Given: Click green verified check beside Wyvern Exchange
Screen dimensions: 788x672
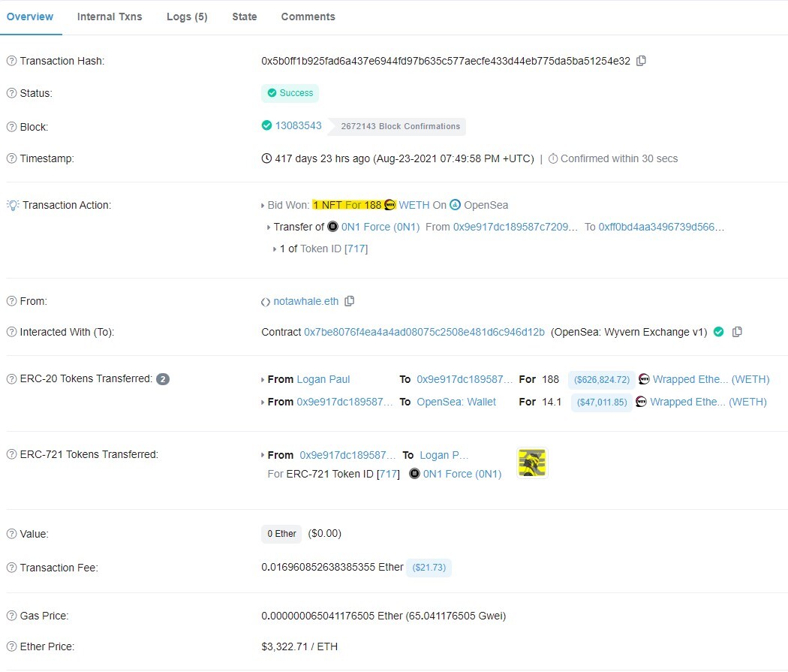Looking at the screenshot, I should click(x=719, y=332).
